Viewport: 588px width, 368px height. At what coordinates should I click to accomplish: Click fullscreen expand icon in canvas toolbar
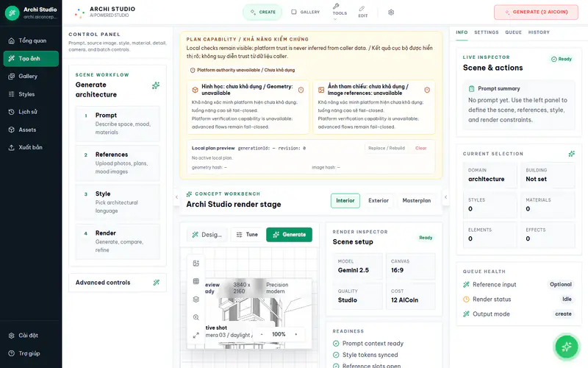(196, 336)
